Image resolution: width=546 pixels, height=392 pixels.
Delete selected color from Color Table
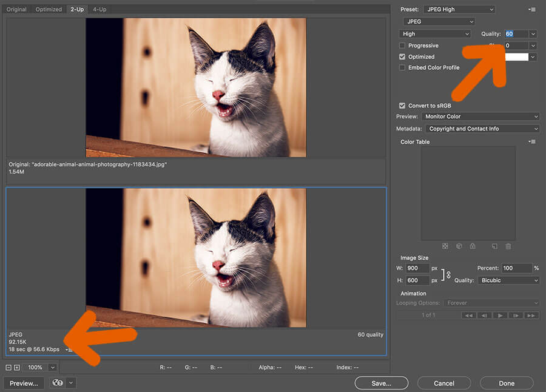point(508,246)
